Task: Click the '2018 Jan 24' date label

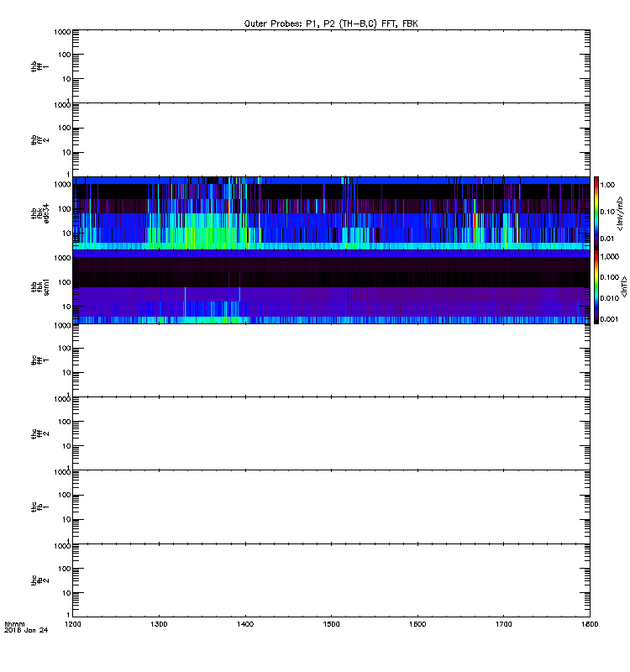Action: click(x=26, y=630)
